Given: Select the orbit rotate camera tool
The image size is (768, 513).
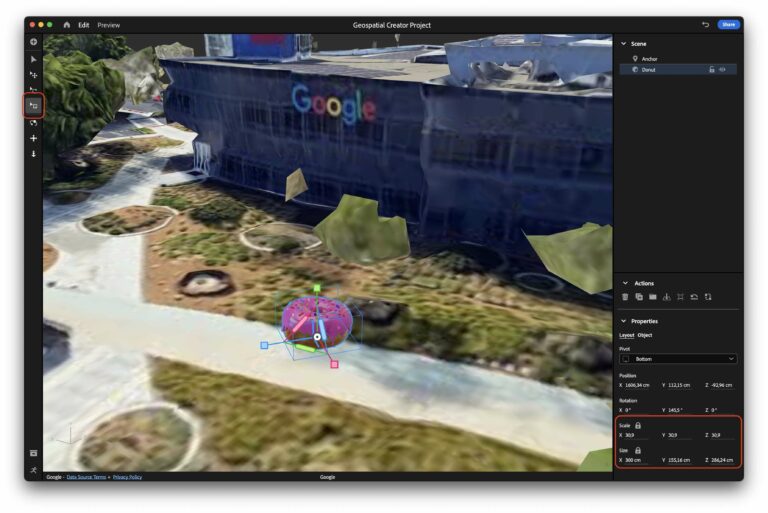Looking at the screenshot, I should coord(33,122).
